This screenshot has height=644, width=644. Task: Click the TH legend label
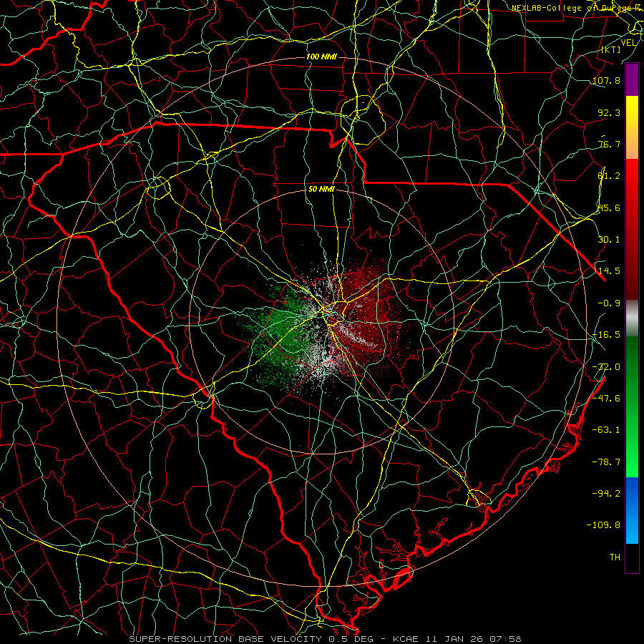coord(615,557)
